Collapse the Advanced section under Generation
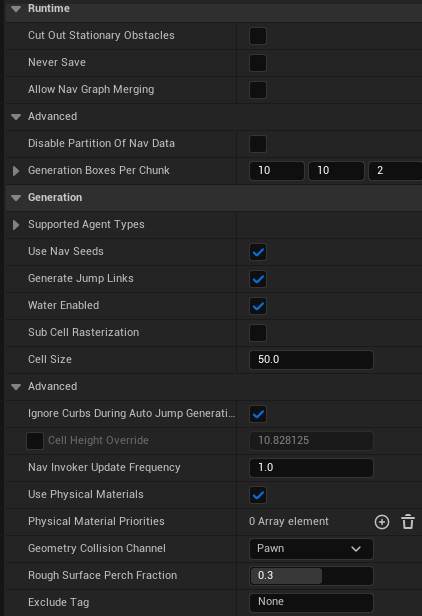Viewport: 422px width, 616px height. click(16, 387)
